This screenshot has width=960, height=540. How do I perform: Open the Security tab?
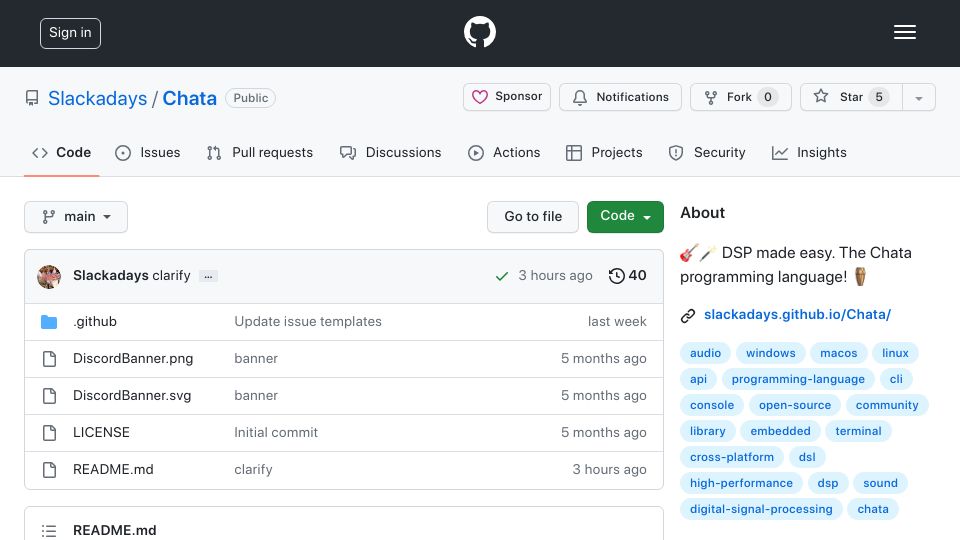pyautogui.click(x=707, y=152)
